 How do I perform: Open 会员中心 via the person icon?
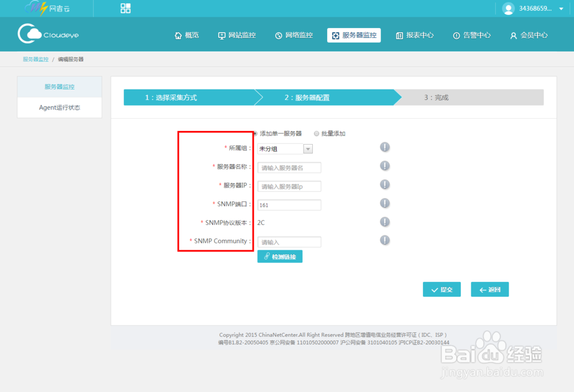click(x=513, y=35)
